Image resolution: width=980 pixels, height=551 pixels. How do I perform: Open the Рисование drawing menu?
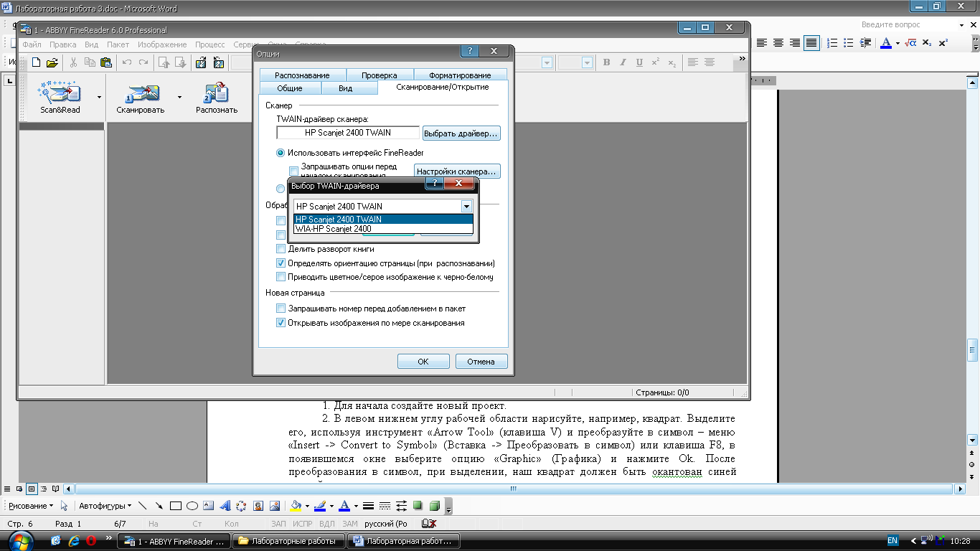point(30,506)
